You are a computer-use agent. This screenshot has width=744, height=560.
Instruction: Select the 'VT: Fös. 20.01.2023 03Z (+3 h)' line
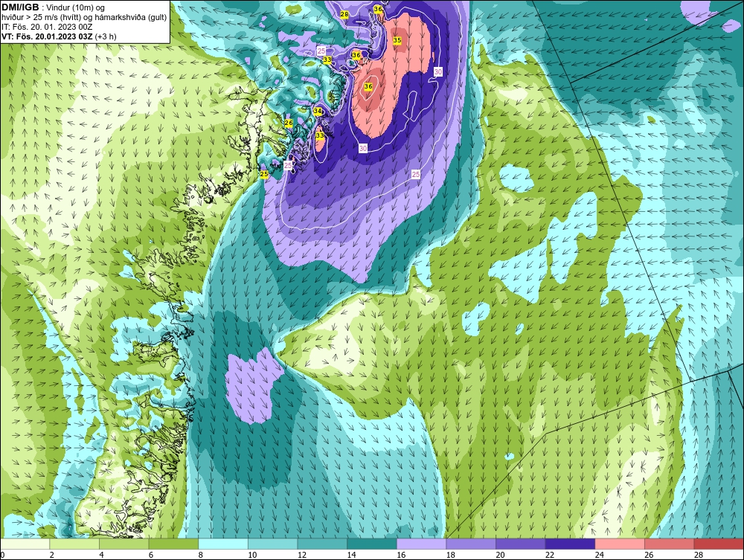pos(59,36)
